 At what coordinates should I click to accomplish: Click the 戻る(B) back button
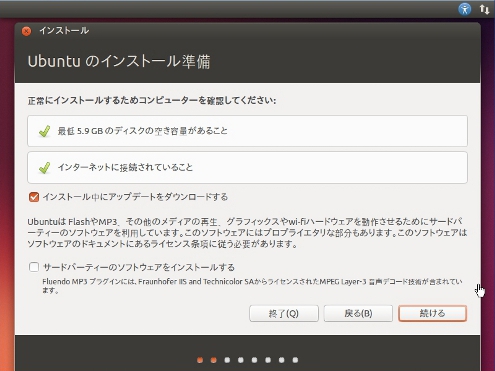point(358,313)
